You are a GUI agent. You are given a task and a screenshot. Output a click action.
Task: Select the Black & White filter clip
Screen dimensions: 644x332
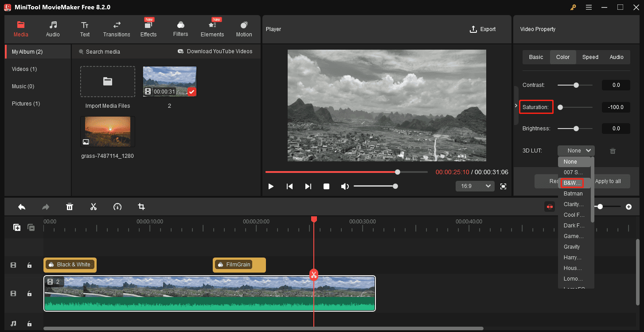[x=70, y=265]
